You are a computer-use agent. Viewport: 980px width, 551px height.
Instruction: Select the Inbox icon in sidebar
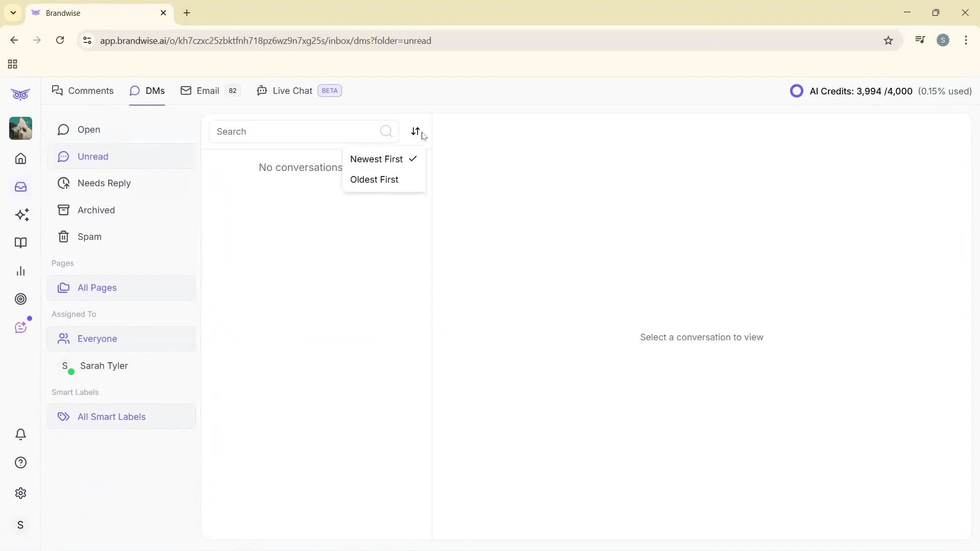click(20, 187)
